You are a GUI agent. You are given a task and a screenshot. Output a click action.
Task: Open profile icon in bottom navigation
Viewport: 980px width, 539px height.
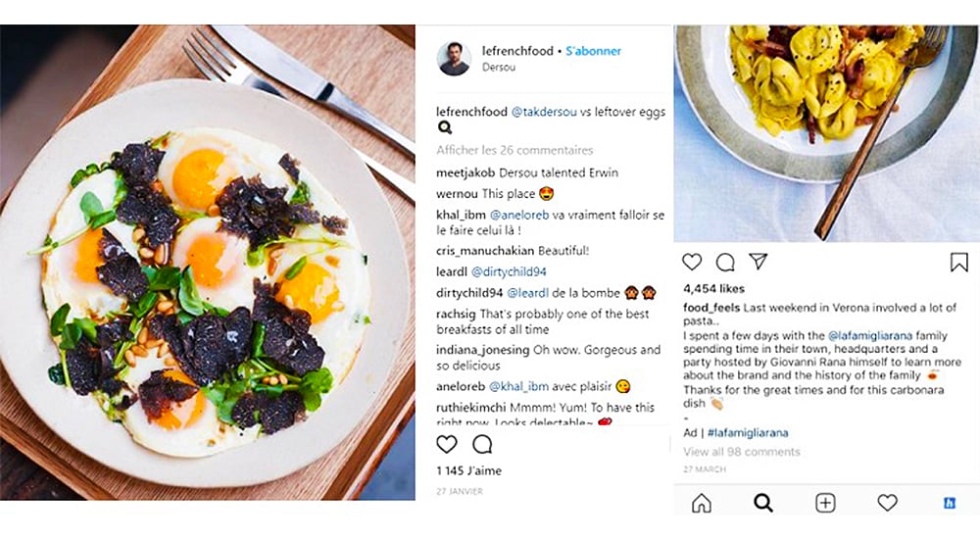949,503
